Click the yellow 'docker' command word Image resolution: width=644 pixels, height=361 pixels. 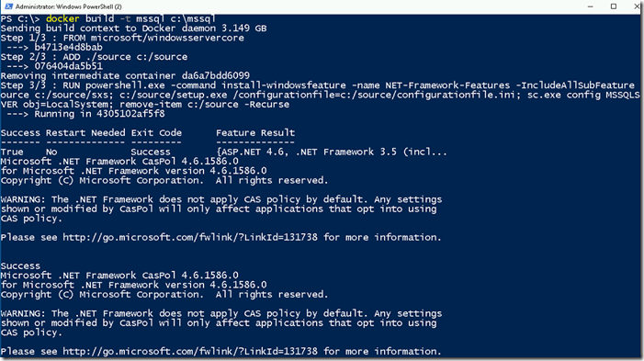(x=62, y=18)
